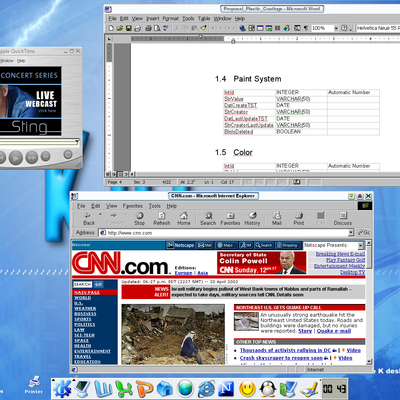Open the K menu on the KDE panel
The image size is (400, 400).
pos(62,389)
